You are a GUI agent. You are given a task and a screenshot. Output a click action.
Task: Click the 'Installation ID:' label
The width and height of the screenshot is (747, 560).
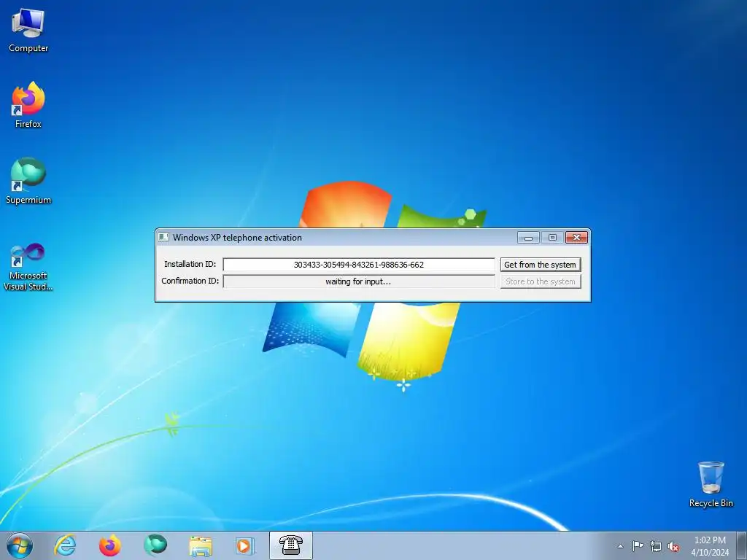(190, 264)
